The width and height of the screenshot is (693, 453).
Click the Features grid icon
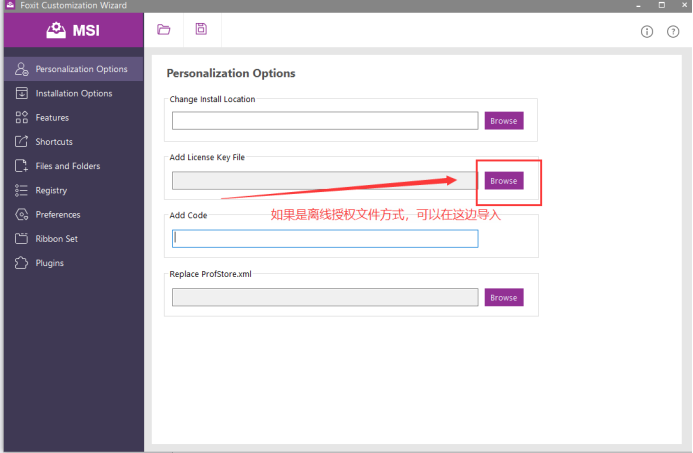pyautogui.click(x=21, y=117)
